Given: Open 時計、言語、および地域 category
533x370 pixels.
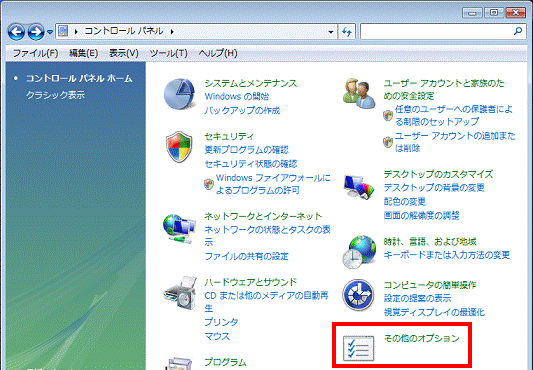Looking at the screenshot, I should pos(430,242).
